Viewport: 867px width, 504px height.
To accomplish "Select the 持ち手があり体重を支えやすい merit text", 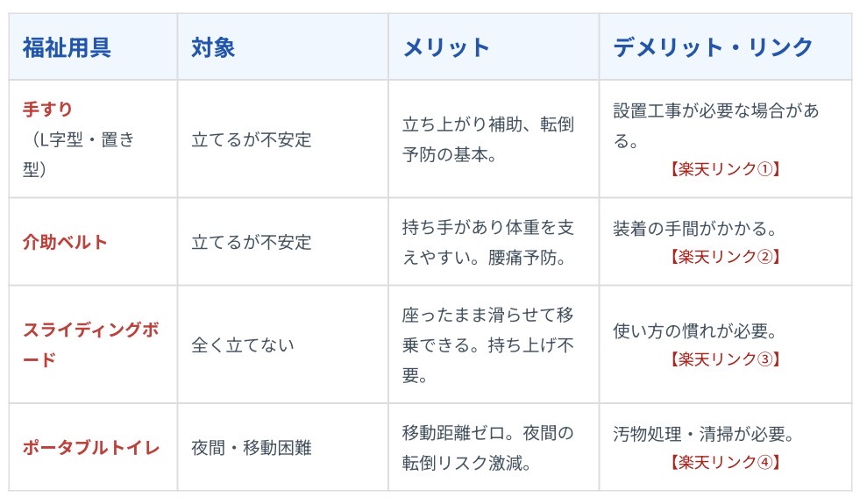I will click(x=487, y=243).
